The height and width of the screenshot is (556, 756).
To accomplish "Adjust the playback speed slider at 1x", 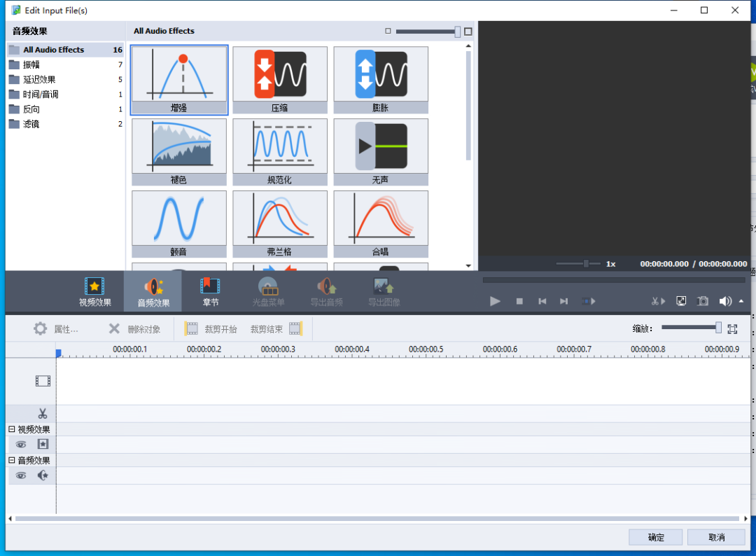I will [578, 264].
